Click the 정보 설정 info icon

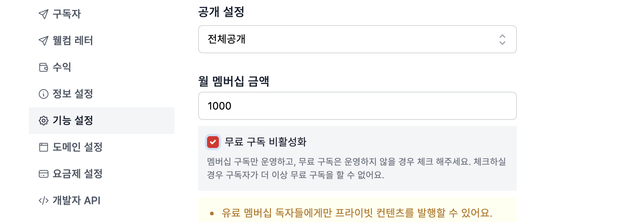pyautogui.click(x=44, y=94)
